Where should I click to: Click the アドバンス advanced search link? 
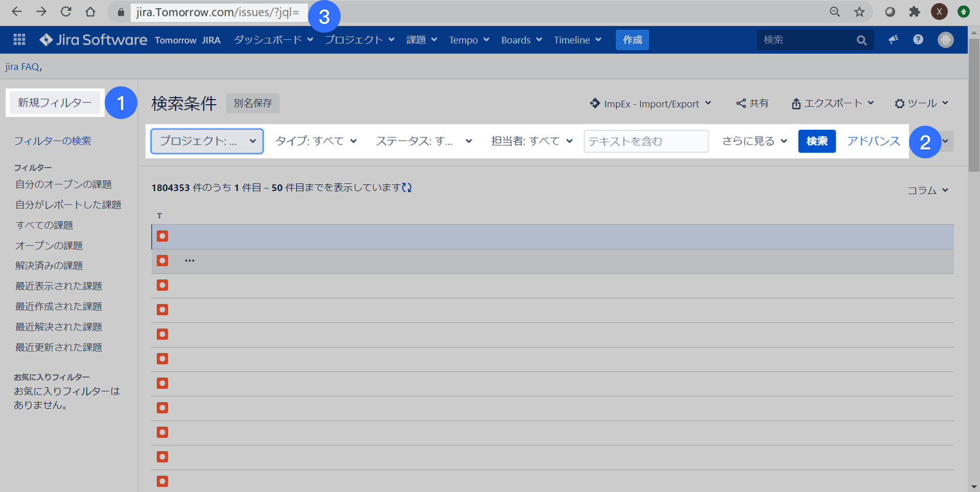(873, 141)
